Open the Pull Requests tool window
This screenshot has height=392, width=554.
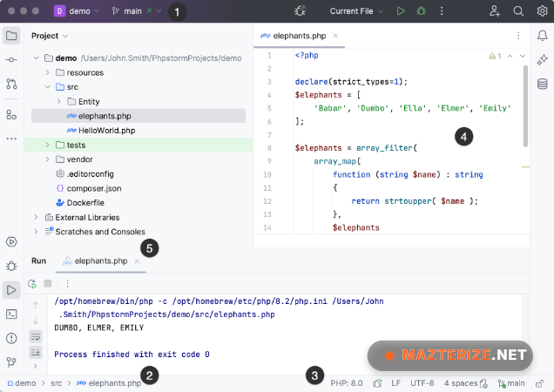coord(11,84)
